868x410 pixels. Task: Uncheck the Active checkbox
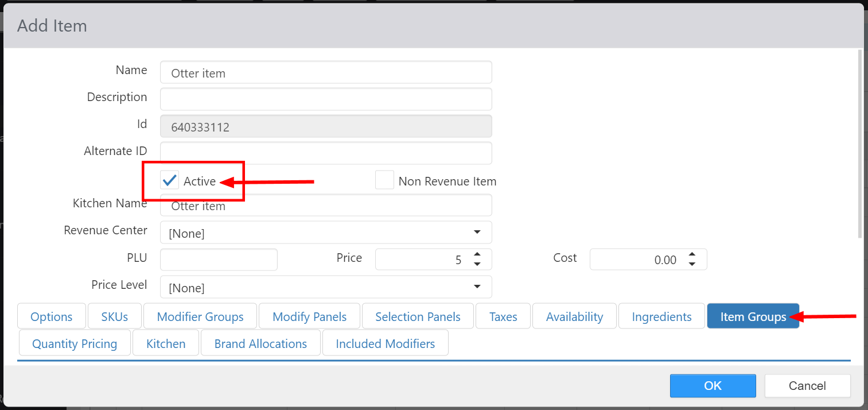point(170,181)
